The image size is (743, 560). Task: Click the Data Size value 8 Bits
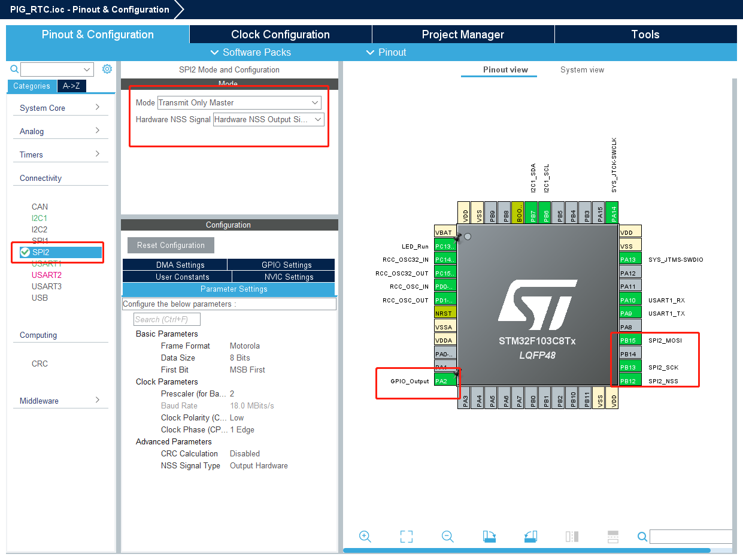click(240, 358)
